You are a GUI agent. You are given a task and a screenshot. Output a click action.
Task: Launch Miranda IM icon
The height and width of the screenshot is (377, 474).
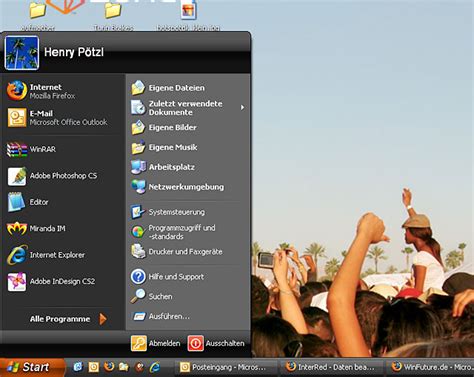click(17, 229)
